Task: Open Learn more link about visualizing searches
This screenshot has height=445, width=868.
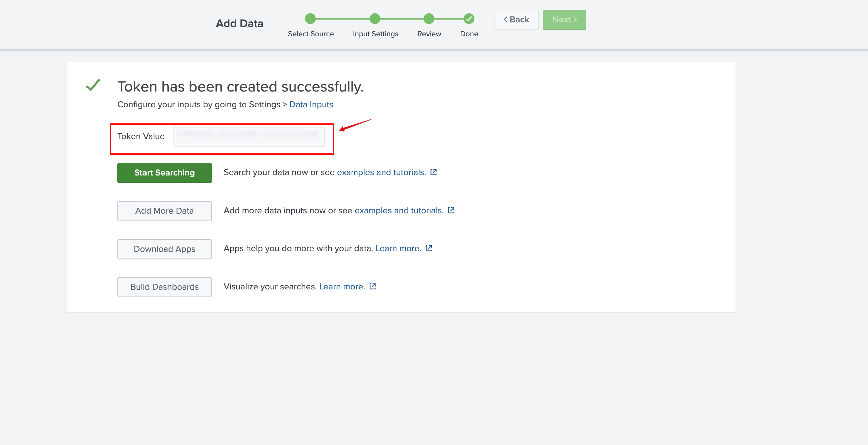Action: (x=342, y=287)
